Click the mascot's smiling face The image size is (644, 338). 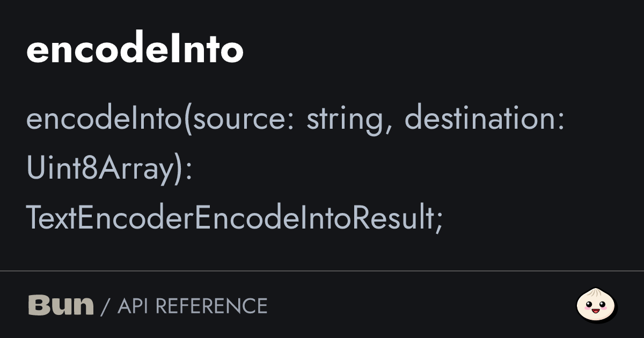596,309
